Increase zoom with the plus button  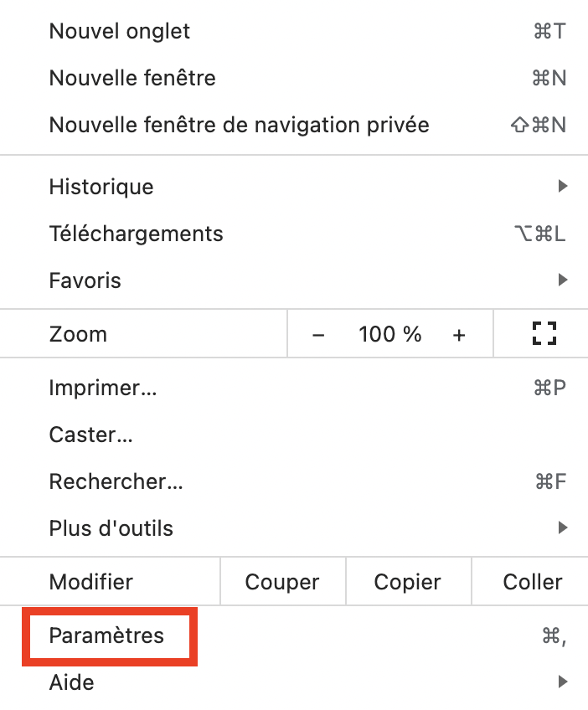(x=459, y=335)
